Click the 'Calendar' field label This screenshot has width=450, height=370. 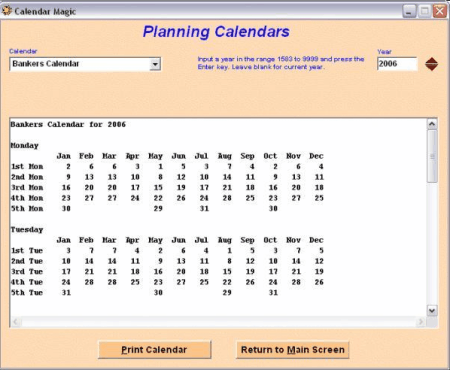coord(23,51)
